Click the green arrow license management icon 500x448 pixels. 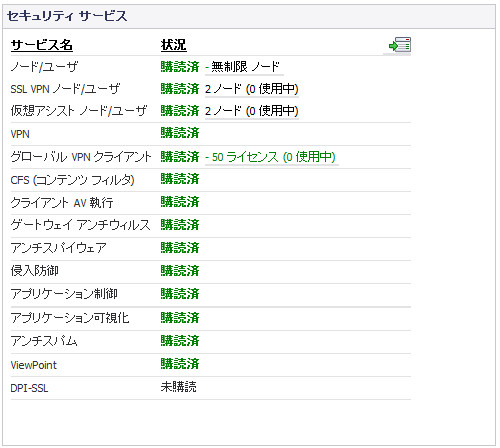pyautogui.click(x=400, y=45)
